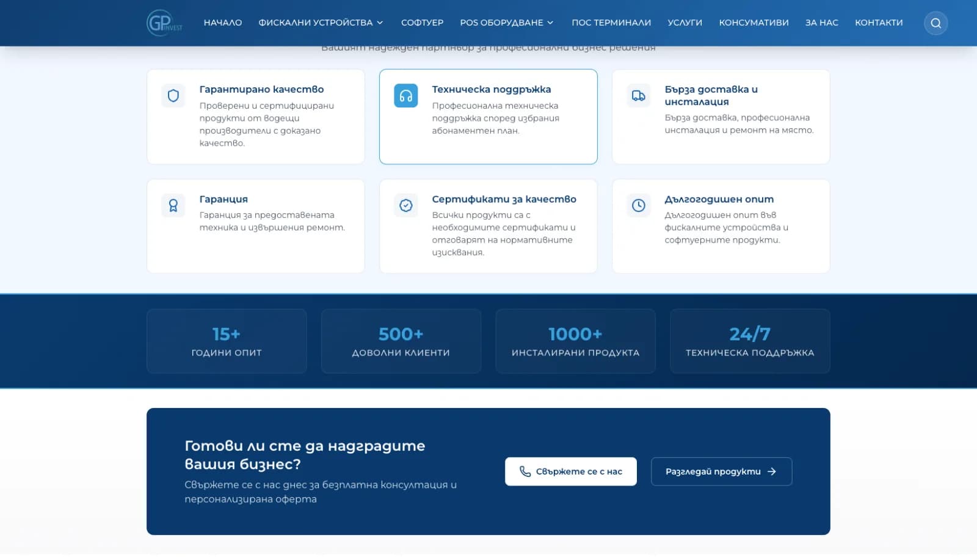Select the Бърза доставка и инсталация title
Viewport: 977px width, 560px height.
tap(711, 95)
